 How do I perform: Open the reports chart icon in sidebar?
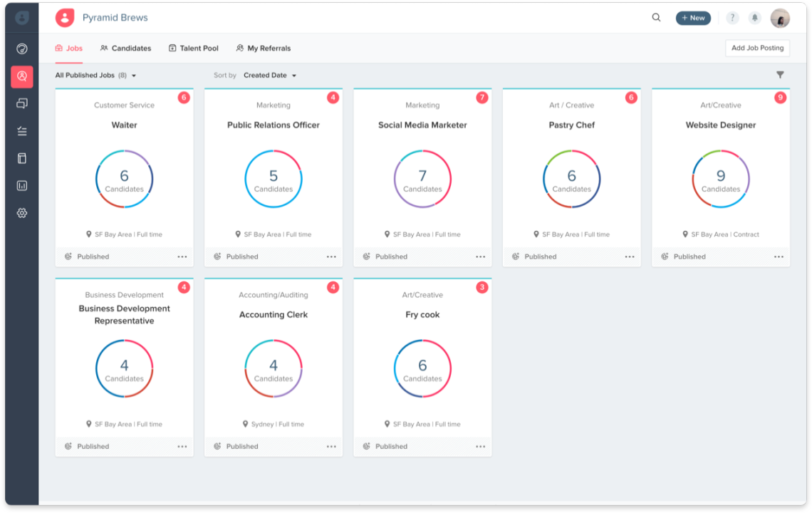click(22, 186)
